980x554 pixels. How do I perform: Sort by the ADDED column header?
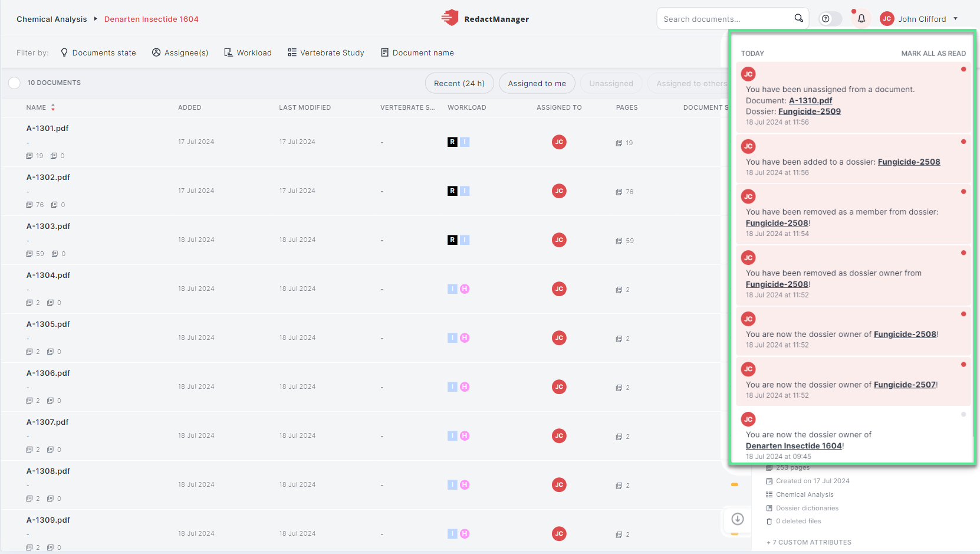click(x=190, y=107)
